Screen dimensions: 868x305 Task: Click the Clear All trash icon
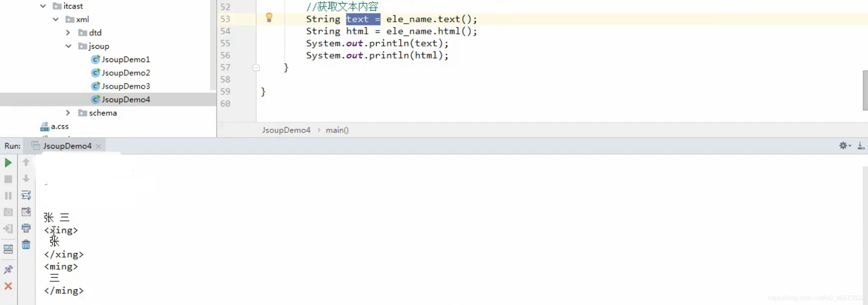pyautogui.click(x=26, y=245)
